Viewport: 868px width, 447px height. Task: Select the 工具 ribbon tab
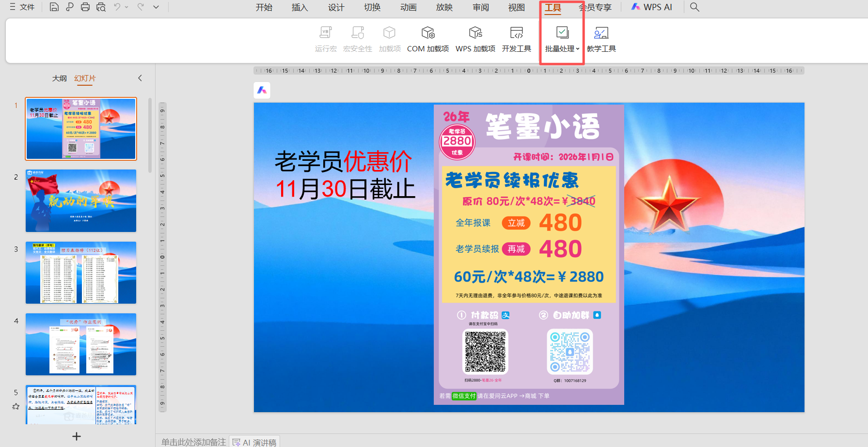[x=553, y=7]
